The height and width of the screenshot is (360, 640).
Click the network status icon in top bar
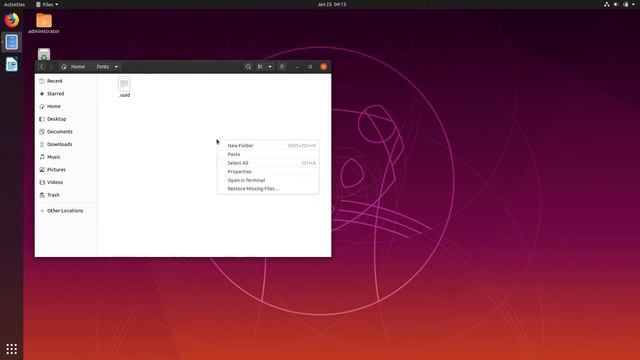point(607,4)
